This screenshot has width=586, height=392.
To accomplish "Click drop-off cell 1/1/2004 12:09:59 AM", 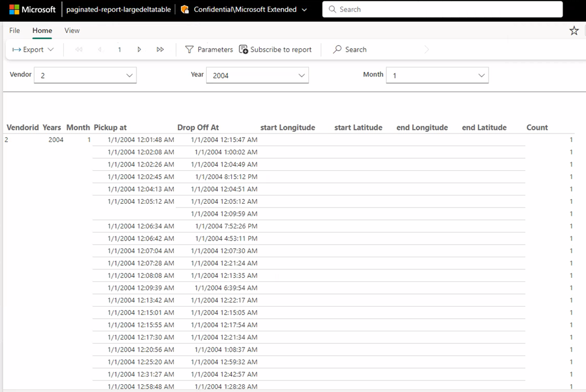I will 224,214.
